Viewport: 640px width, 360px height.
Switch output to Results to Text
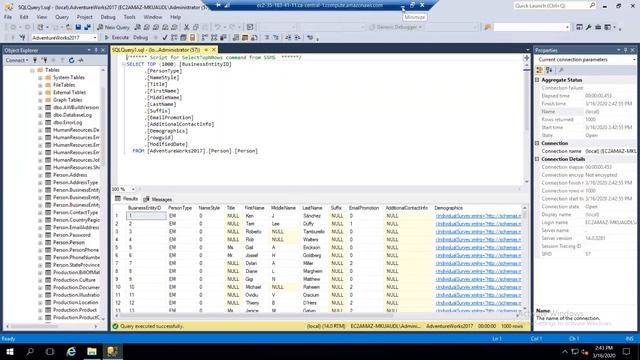pos(236,38)
